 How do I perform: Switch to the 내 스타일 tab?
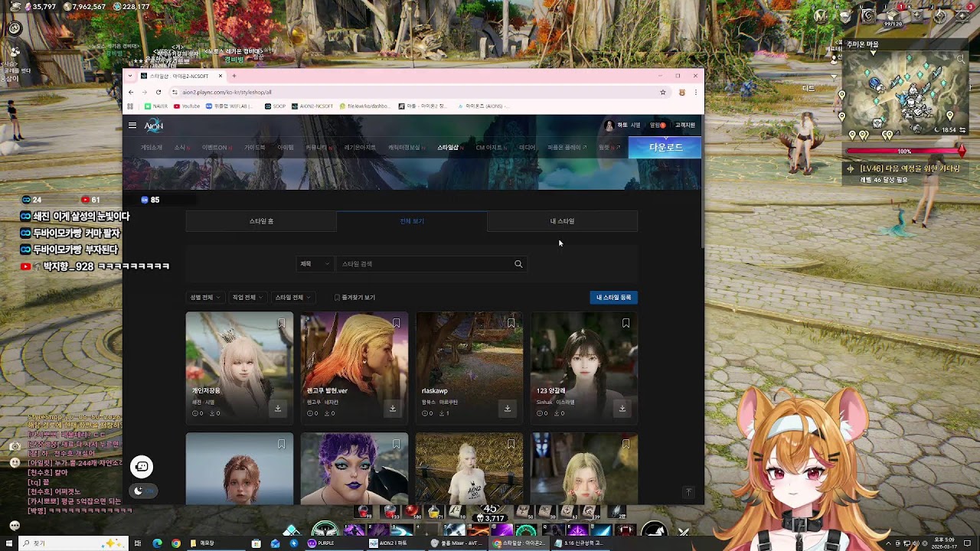[x=562, y=221]
